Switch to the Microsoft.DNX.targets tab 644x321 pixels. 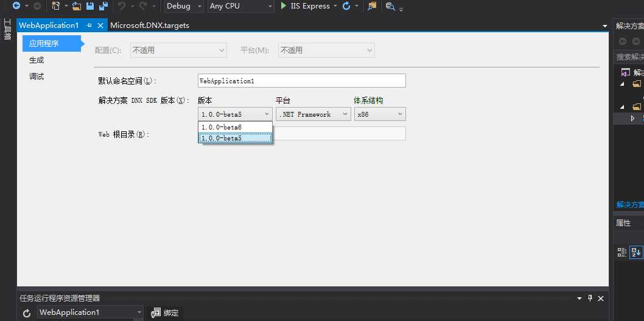[x=150, y=26]
